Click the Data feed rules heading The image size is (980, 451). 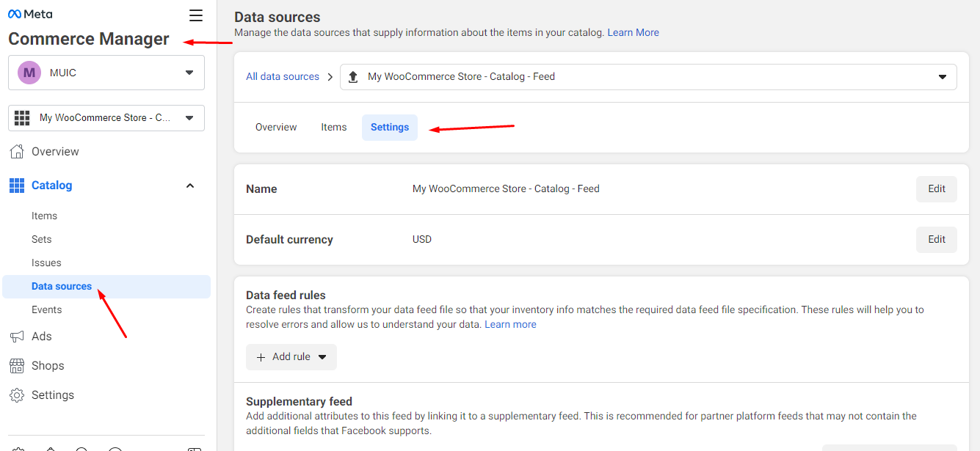click(x=286, y=296)
